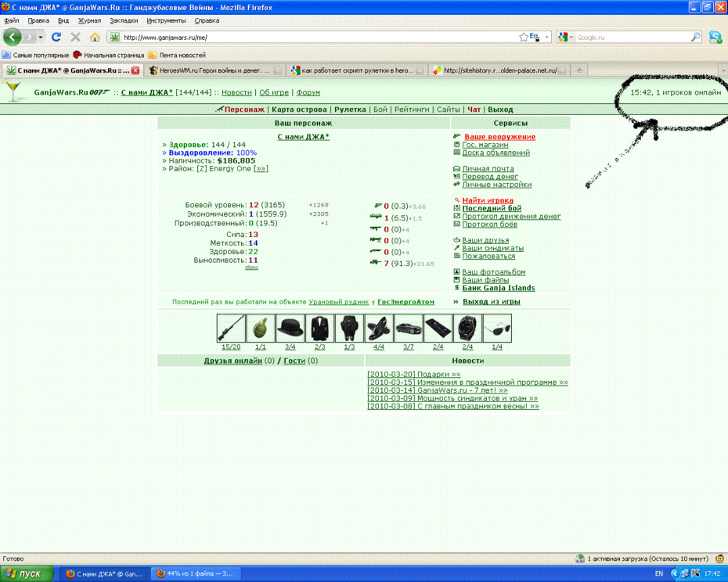This screenshot has height=582, width=728.
Task: Open the Урановый рудник object link
Action: coord(339,302)
